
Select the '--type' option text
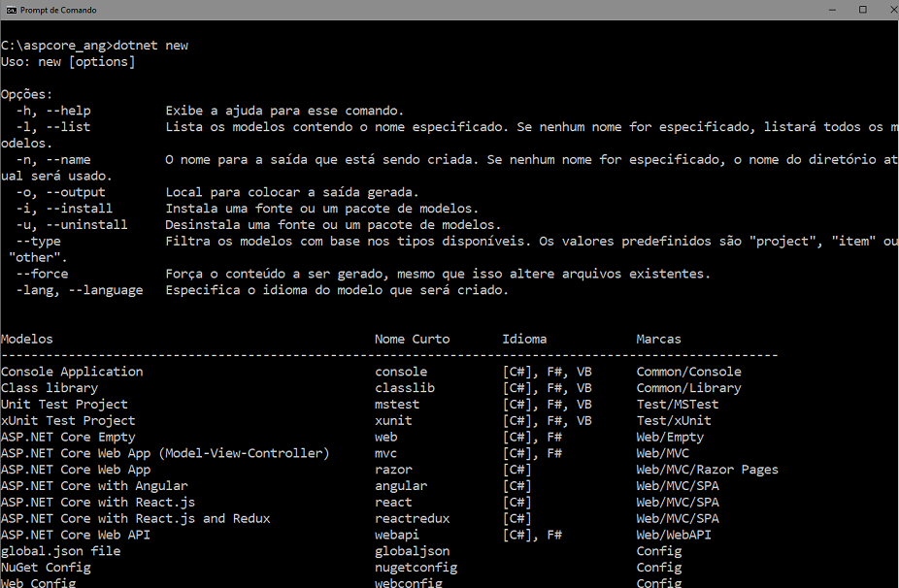[x=39, y=242]
